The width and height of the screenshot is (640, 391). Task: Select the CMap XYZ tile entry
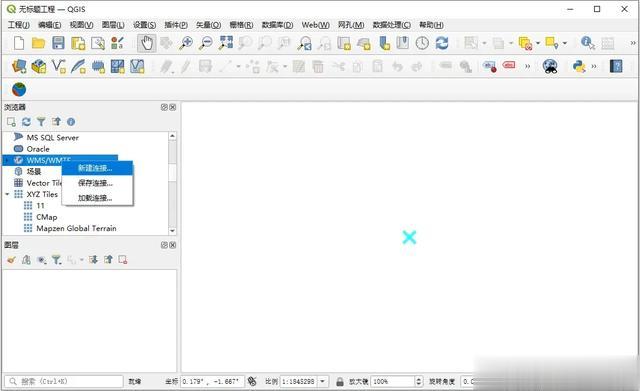coord(47,217)
